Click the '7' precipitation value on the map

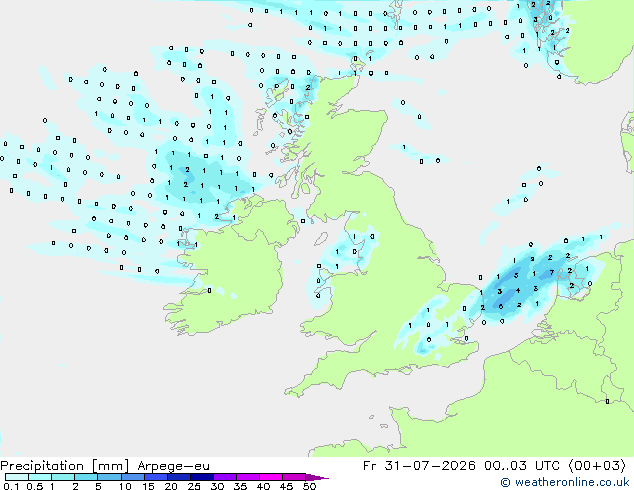[552, 273]
